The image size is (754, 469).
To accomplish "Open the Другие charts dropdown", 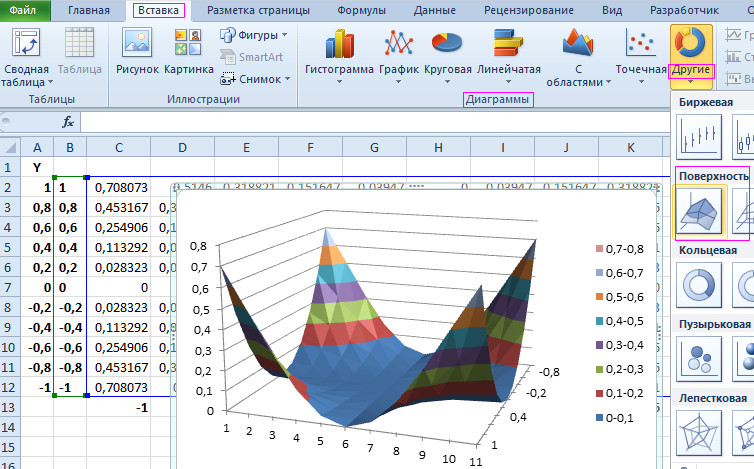I will (691, 55).
